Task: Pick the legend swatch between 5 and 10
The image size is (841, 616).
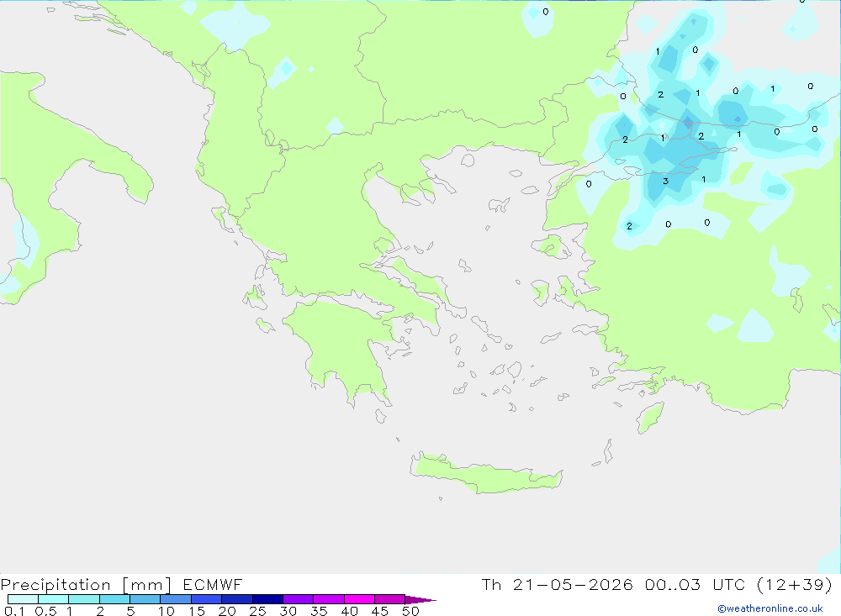Action: [x=145, y=599]
